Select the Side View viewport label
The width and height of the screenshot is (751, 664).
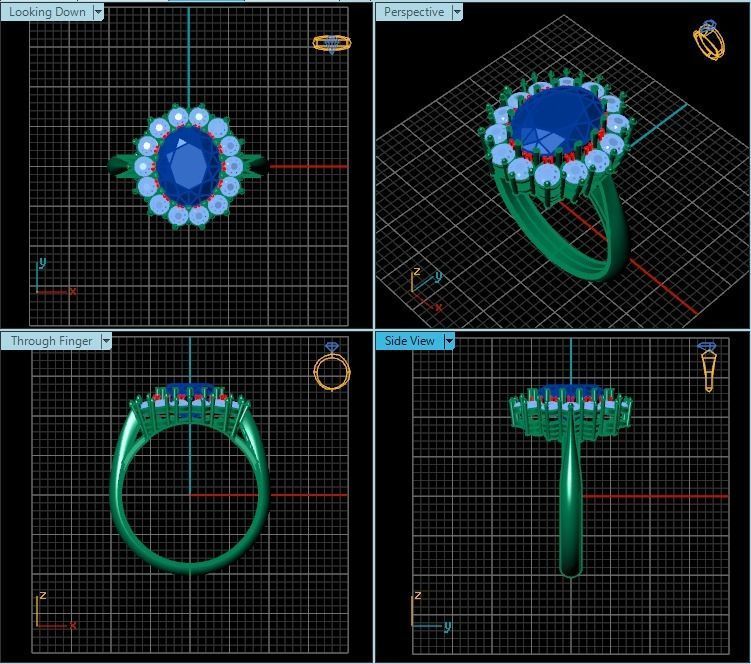point(410,341)
